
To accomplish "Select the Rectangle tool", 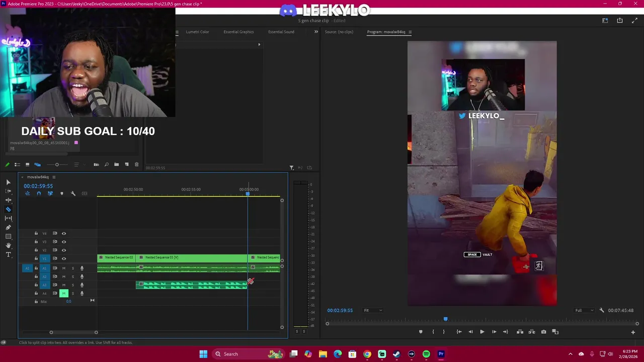I will coord(8,236).
